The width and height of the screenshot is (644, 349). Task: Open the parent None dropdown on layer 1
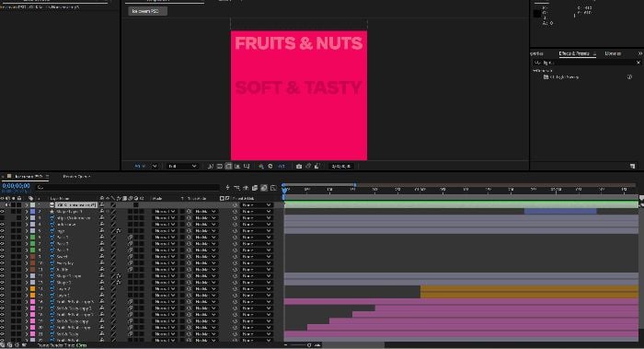[256, 204]
